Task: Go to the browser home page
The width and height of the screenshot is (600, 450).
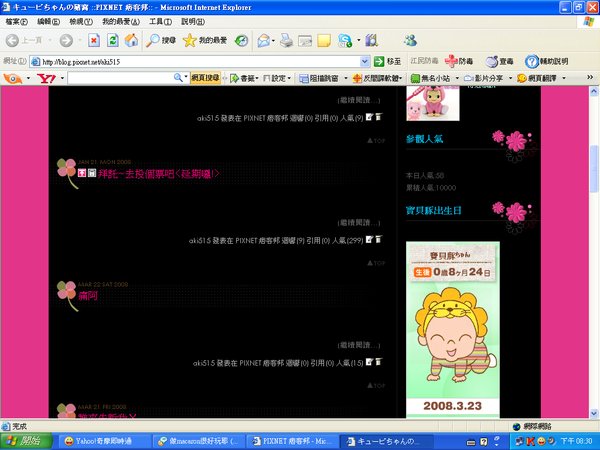Action: coord(131,40)
